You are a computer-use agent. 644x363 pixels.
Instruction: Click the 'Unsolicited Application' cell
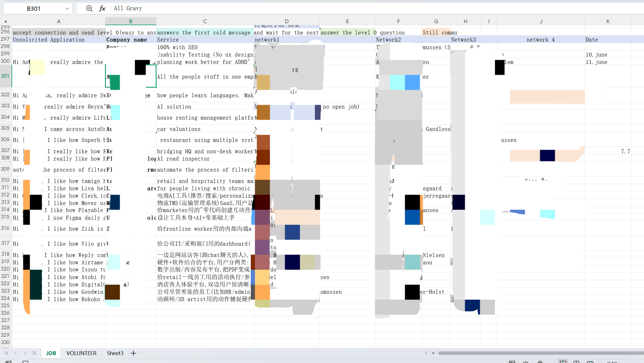(59, 40)
